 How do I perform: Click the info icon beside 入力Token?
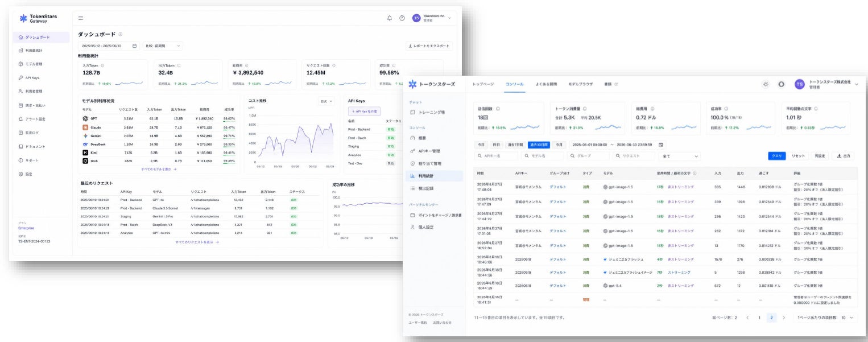coord(102,65)
